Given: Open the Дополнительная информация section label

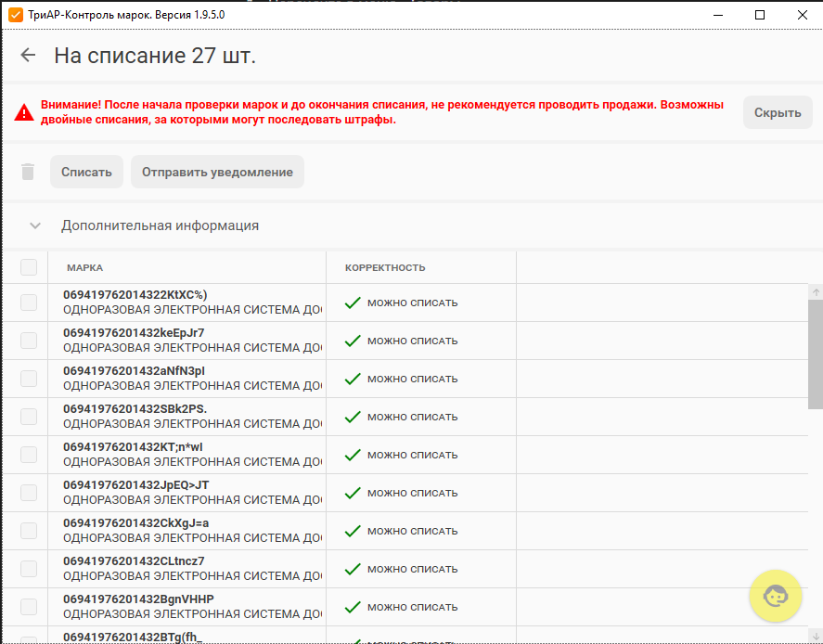Looking at the screenshot, I should pos(161,225).
